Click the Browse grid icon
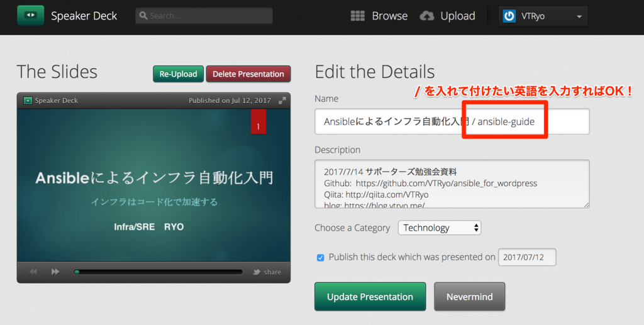 [x=358, y=16]
